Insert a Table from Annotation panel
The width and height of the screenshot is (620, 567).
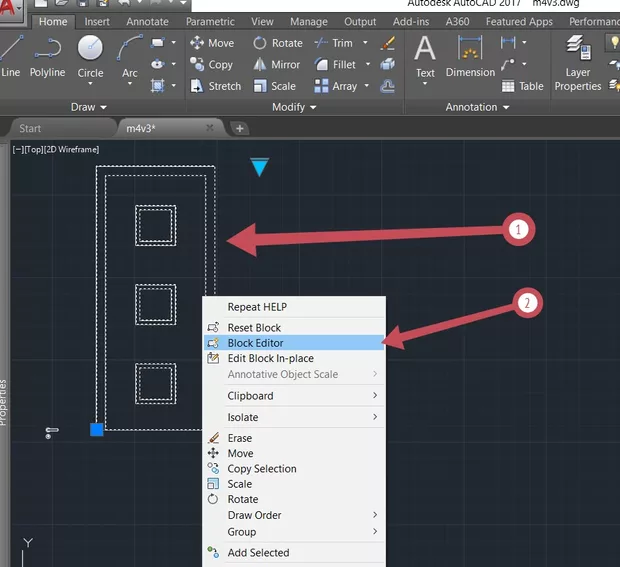522,87
